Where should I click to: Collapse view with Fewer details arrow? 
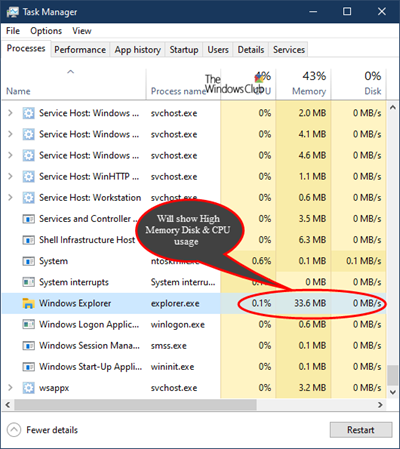14,430
